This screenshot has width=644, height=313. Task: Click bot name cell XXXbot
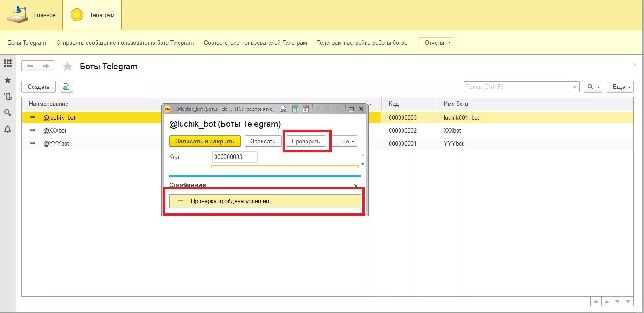[452, 131]
